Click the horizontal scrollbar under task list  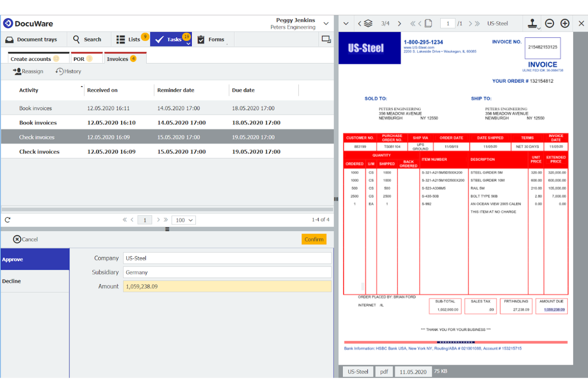[x=167, y=209]
